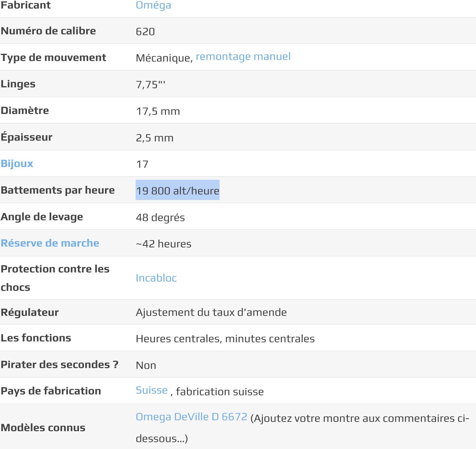Click the 'Modèles connus' row label
Image resolution: width=476 pixels, height=449 pixels.
click(43, 428)
